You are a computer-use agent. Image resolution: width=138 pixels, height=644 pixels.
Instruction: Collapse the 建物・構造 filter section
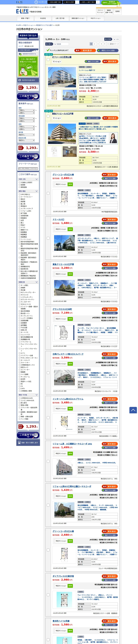(28, 191)
